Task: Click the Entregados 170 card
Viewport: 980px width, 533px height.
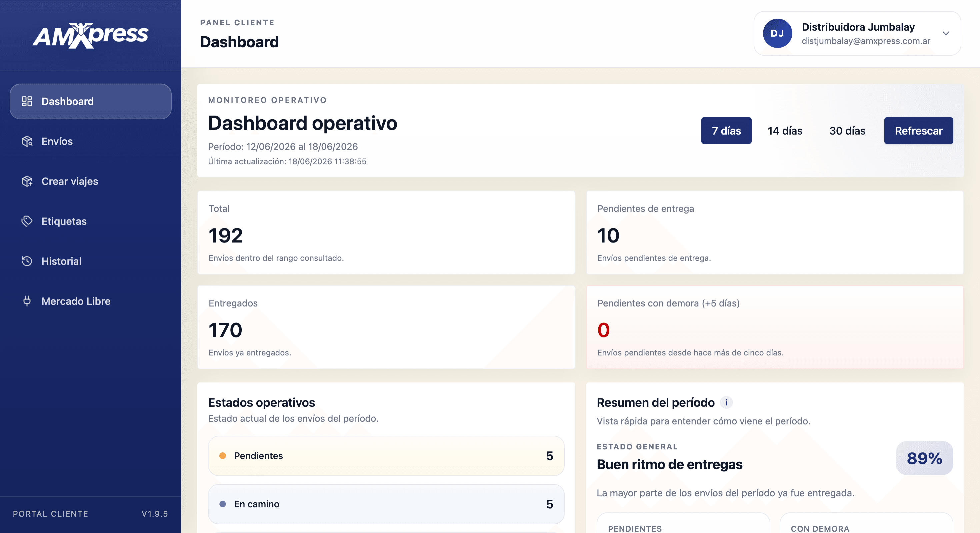Action: [386, 327]
